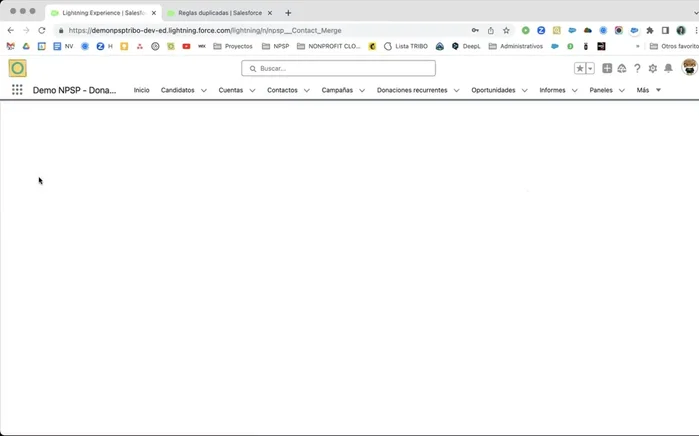Click the browser address bar URL

(x=205, y=30)
